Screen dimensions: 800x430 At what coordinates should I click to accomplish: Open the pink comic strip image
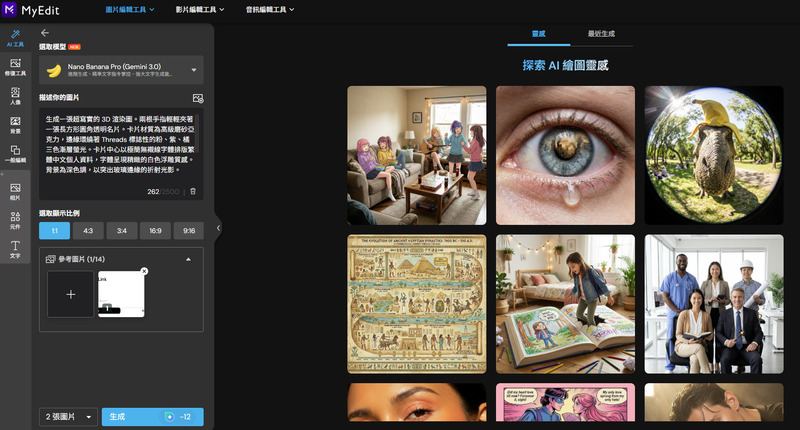coord(565,402)
